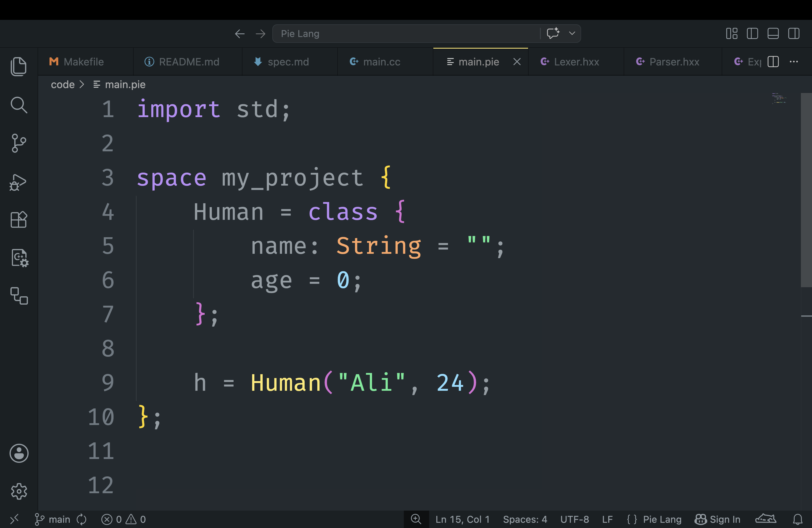Open notifications bell

797,519
